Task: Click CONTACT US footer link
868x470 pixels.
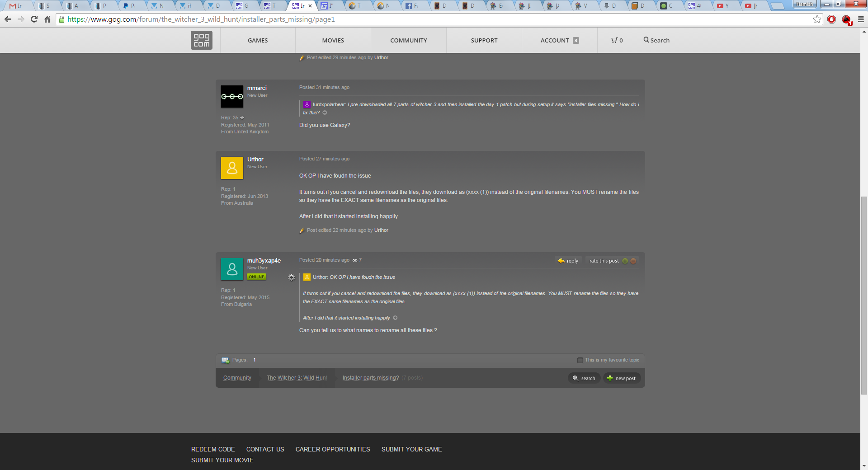Action: 265,449
